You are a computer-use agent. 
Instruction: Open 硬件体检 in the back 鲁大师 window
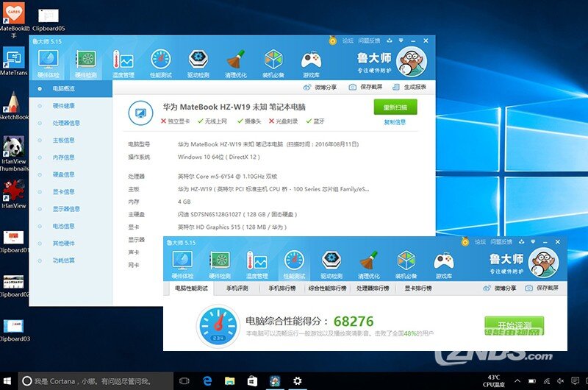[x=49, y=64]
